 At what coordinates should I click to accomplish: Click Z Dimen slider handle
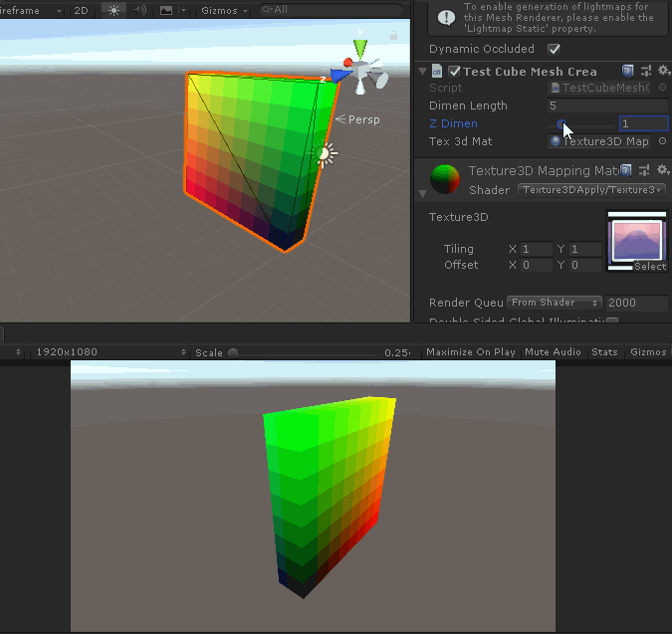(x=561, y=124)
